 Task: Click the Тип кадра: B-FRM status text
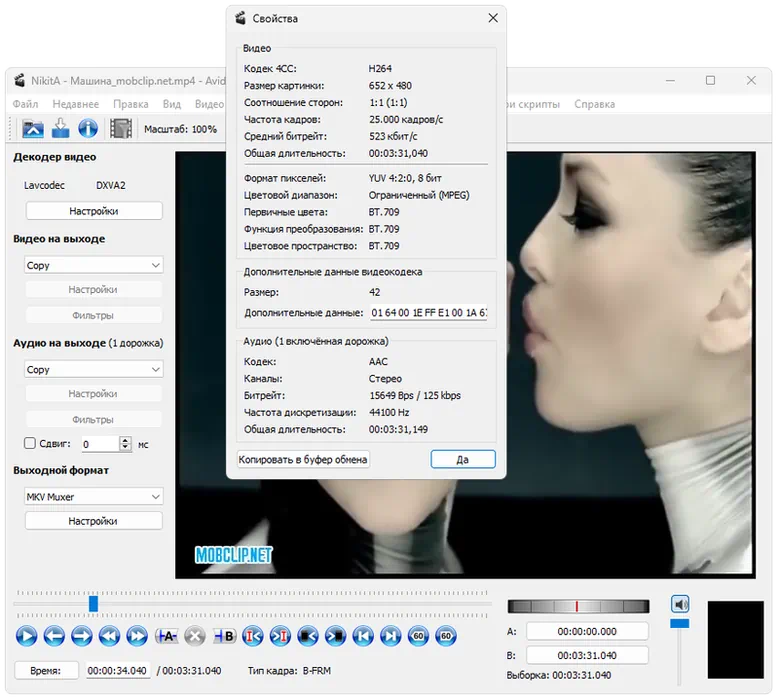[290, 671]
